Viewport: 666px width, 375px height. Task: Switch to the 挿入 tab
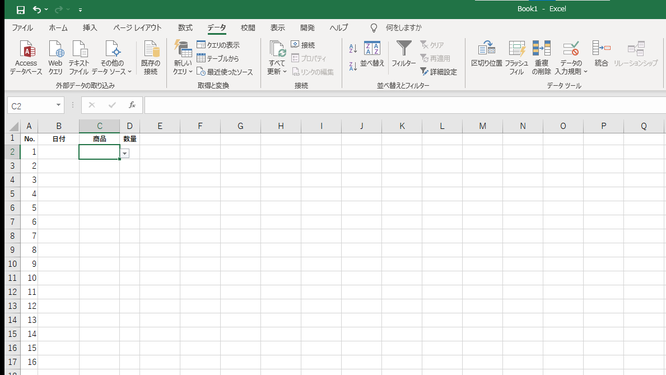[90, 28]
